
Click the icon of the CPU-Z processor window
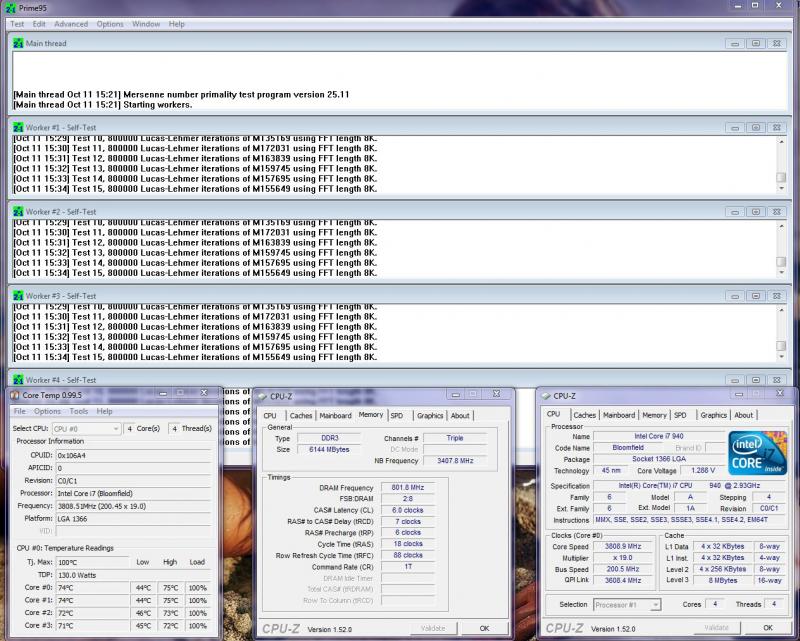(x=545, y=396)
